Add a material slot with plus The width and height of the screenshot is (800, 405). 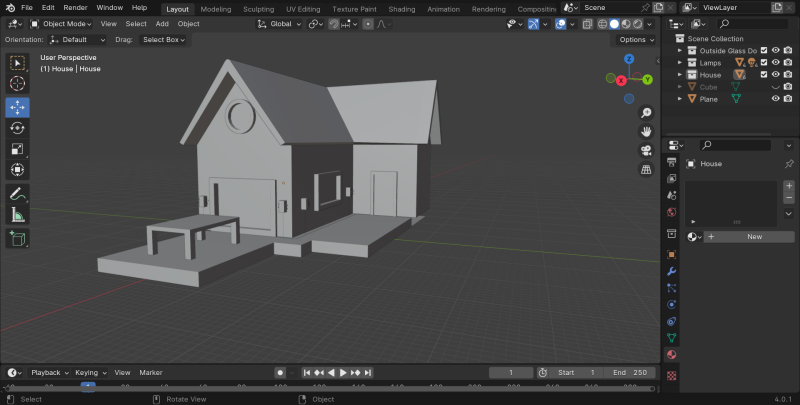pos(789,186)
